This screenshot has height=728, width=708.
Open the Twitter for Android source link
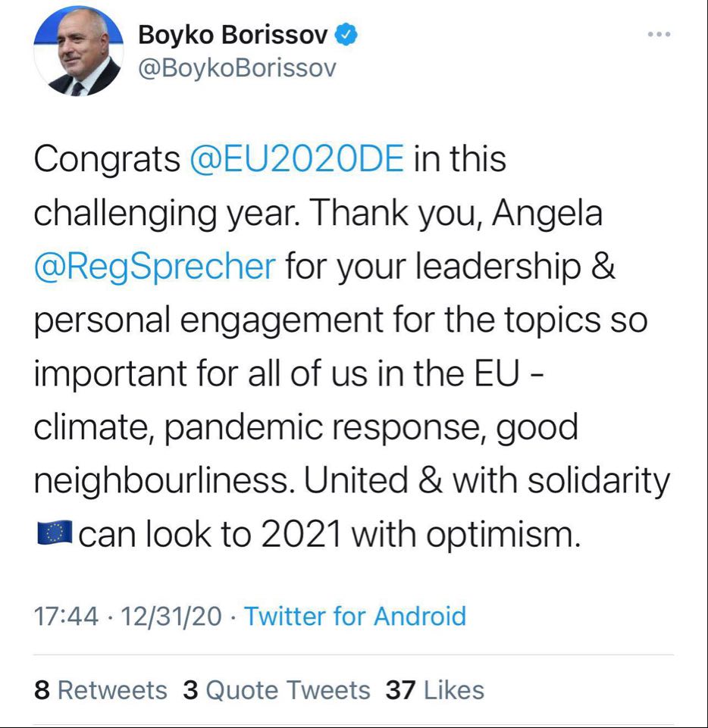[x=355, y=616]
